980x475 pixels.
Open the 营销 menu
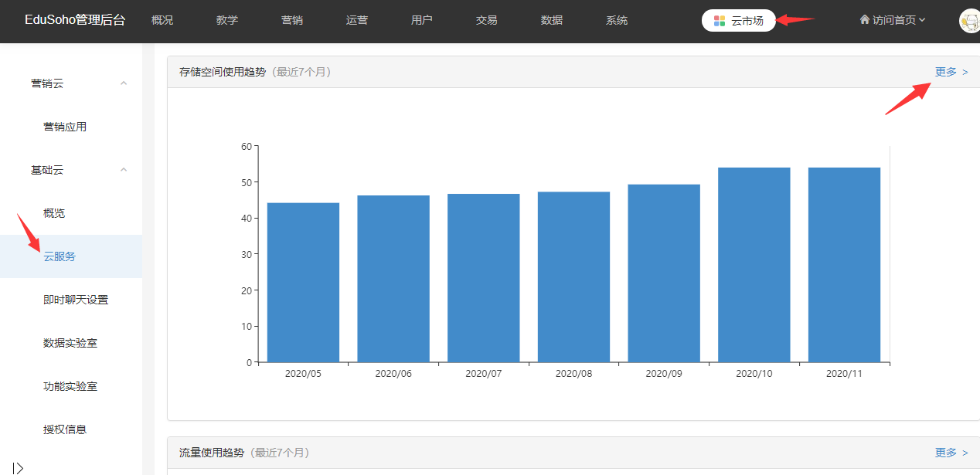[292, 21]
